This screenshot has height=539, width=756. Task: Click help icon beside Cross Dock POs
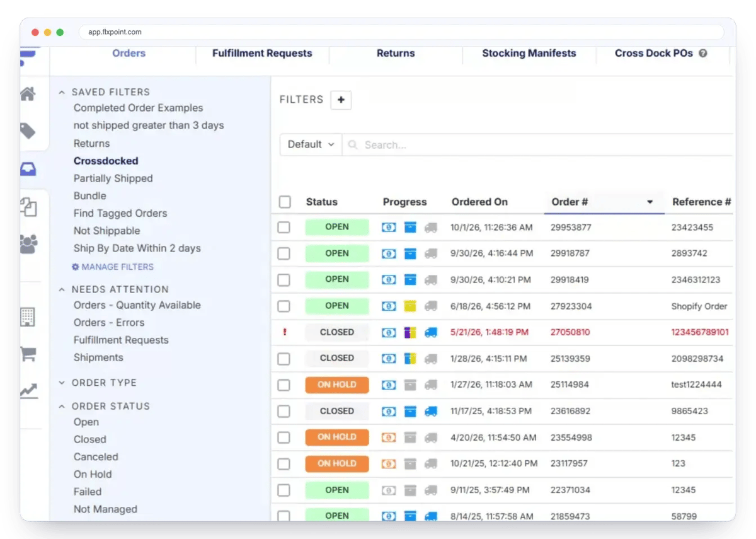703,54
